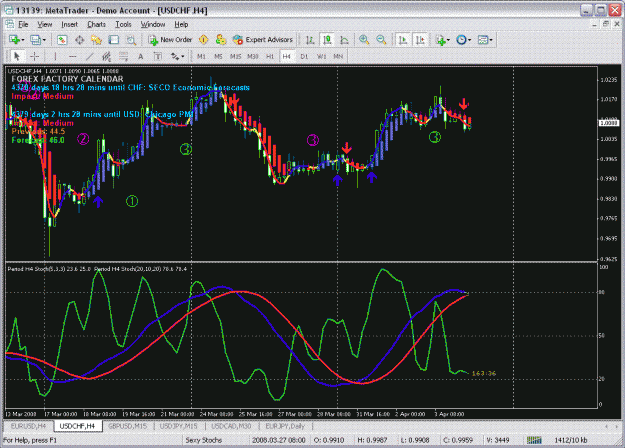This screenshot has width=625, height=448.
Task: Select the Line Chart icon
Action: point(344,39)
